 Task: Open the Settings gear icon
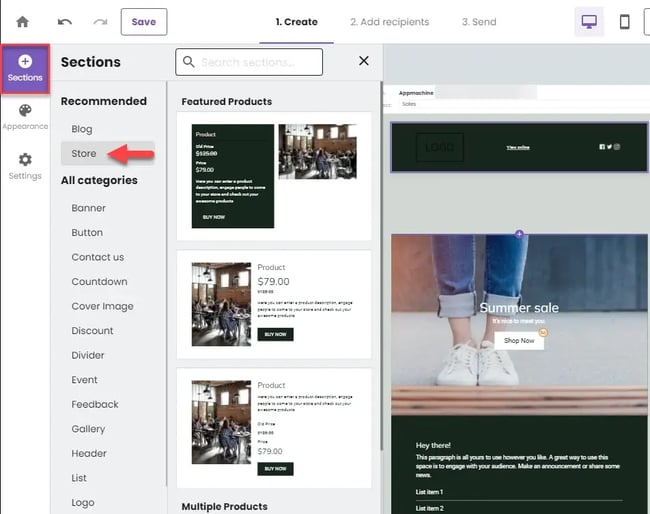pyautogui.click(x=25, y=166)
